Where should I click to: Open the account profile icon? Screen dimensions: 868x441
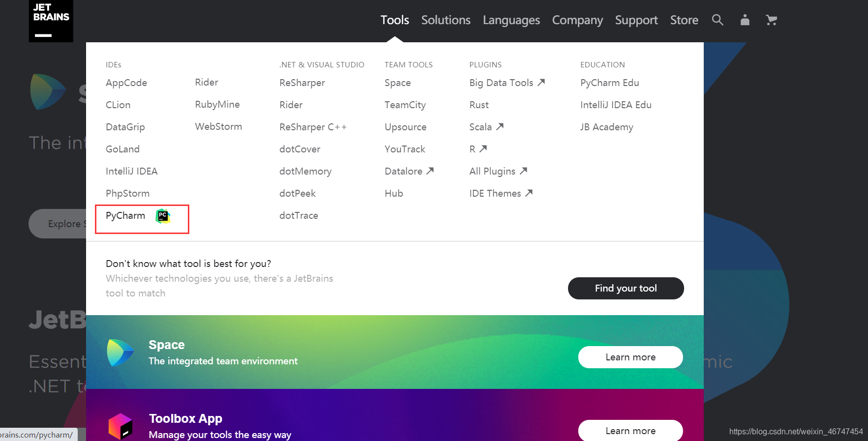(x=745, y=20)
